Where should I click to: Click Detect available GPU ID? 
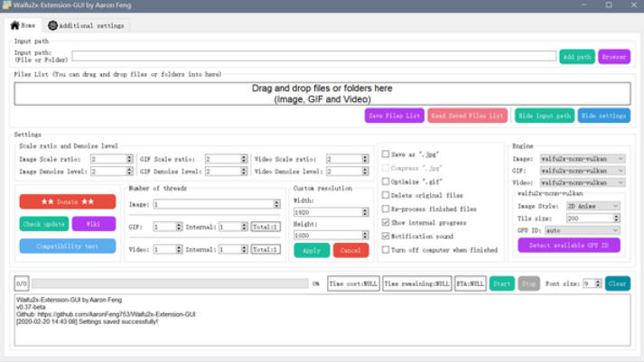(x=568, y=246)
